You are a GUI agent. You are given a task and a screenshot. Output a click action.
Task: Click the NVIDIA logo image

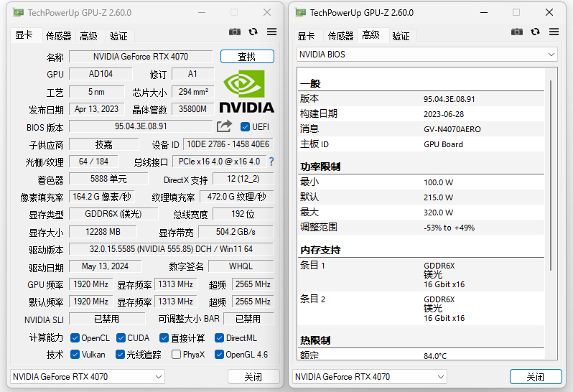pos(246,92)
